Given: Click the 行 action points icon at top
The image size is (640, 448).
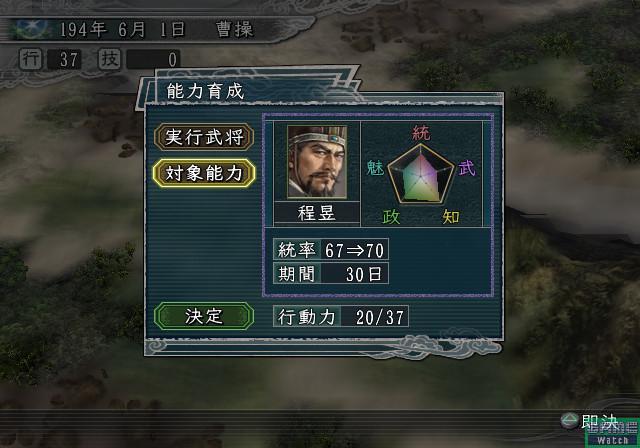Looking at the screenshot, I should click(x=31, y=59).
